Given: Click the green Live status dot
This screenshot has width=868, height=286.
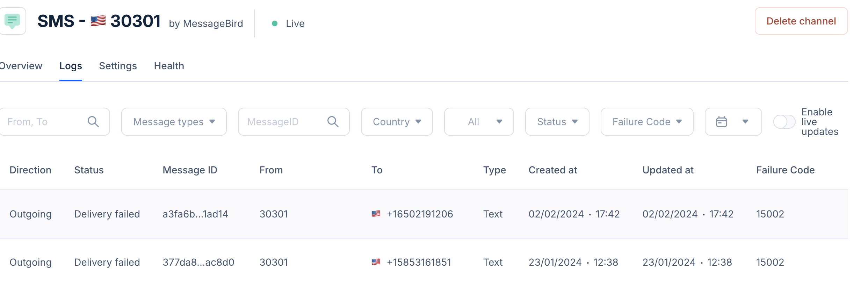Looking at the screenshot, I should tap(275, 23).
